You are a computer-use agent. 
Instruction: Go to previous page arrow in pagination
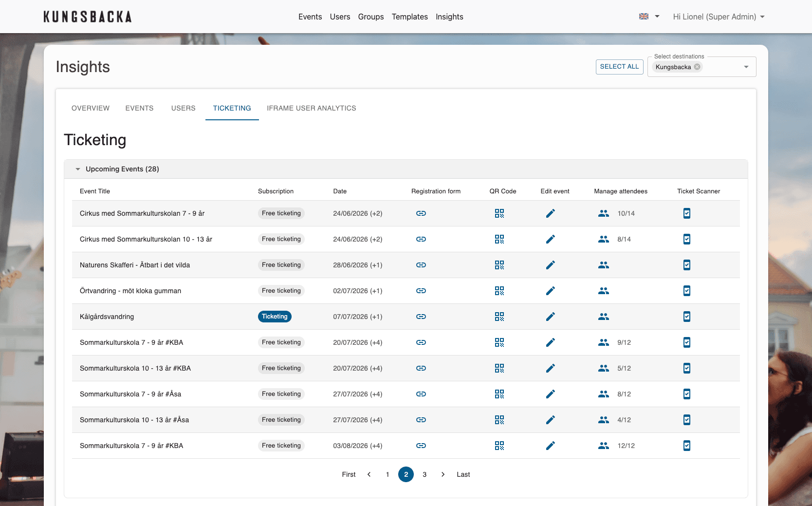[x=369, y=474]
